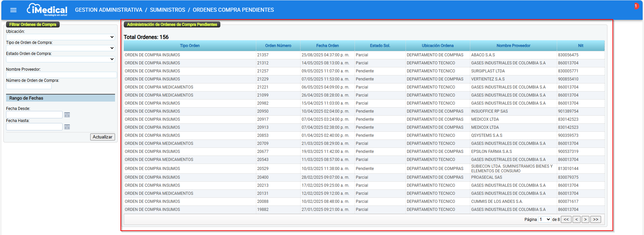
Task: Expand the Ubicación dropdown
Action: [60, 37]
